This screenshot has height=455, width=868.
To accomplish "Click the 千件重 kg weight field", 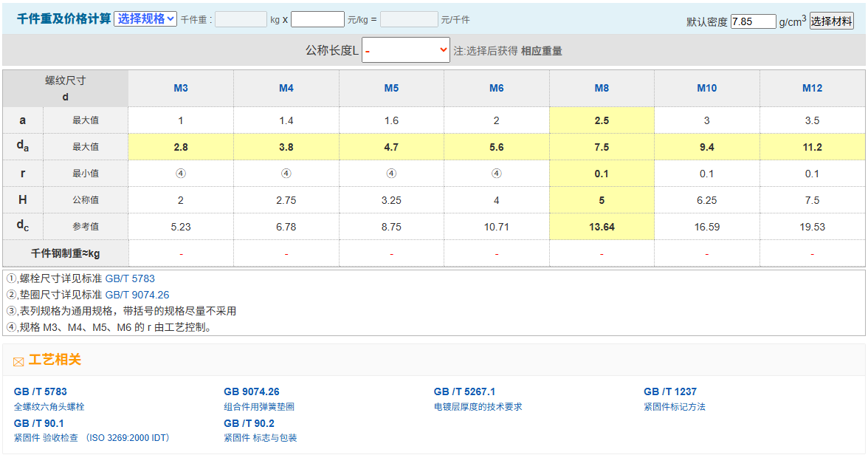I will click(241, 19).
